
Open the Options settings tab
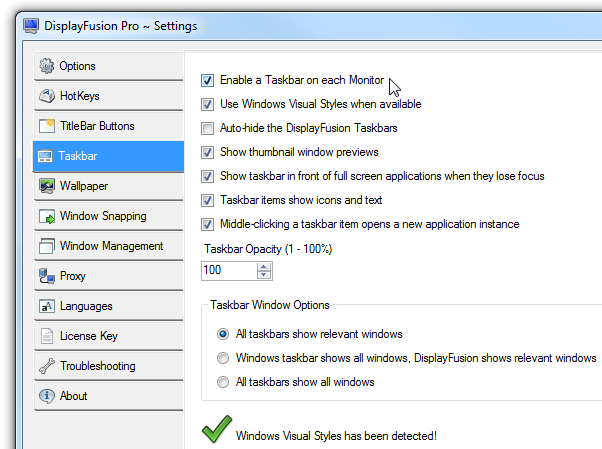(x=109, y=66)
